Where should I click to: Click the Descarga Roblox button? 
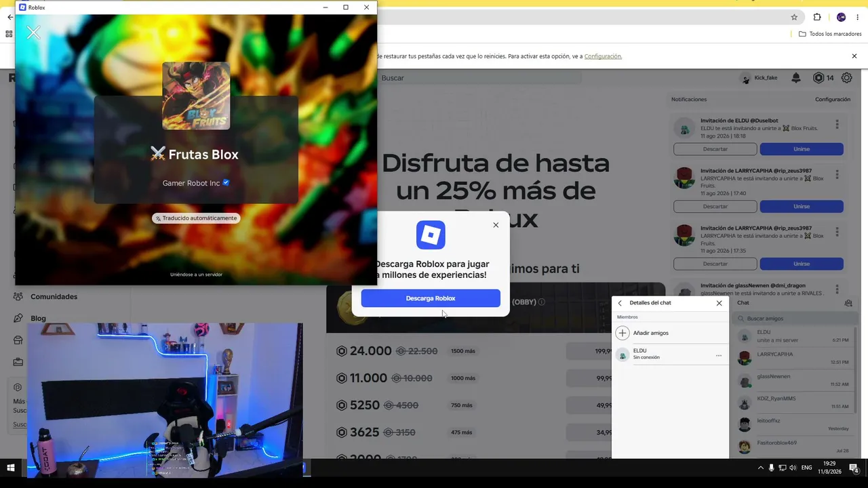pos(431,298)
